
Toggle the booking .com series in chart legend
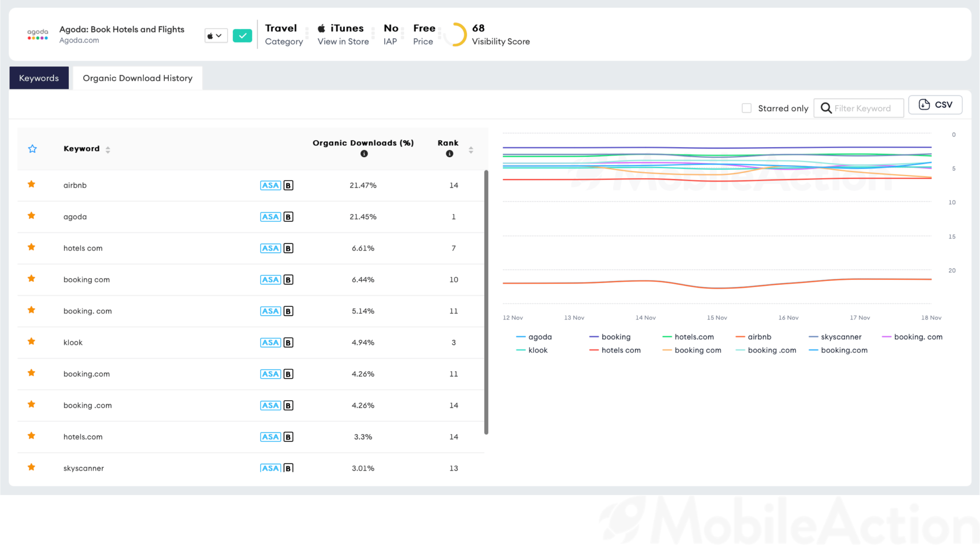click(x=766, y=351)
